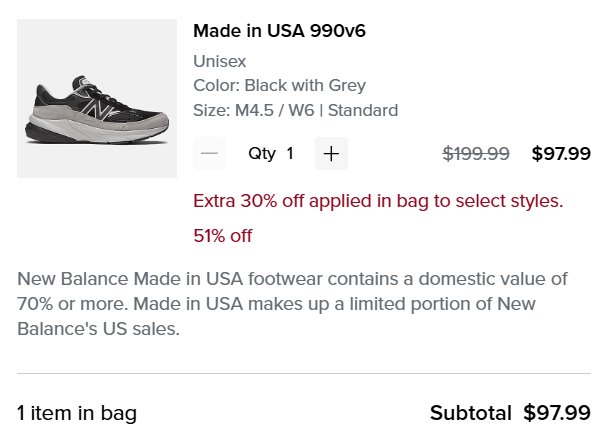Viewport: 615px width, 440px height.
Task: Select the quantity value 1
Action: tap(290, 153)
